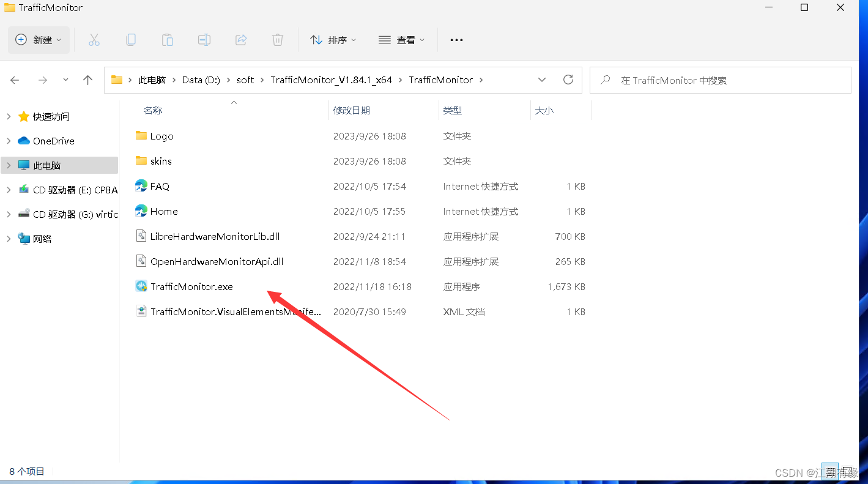Click the Rename icon in toolbar

204,40
